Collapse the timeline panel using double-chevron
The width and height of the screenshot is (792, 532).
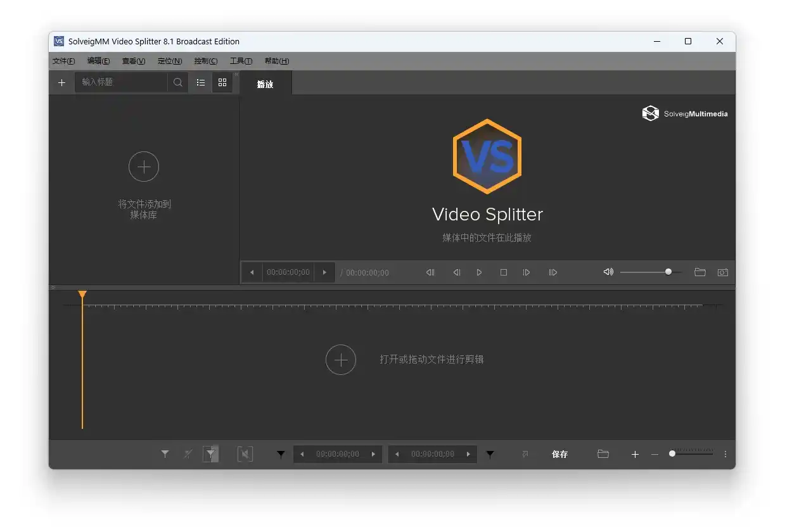tap(53, 288)
